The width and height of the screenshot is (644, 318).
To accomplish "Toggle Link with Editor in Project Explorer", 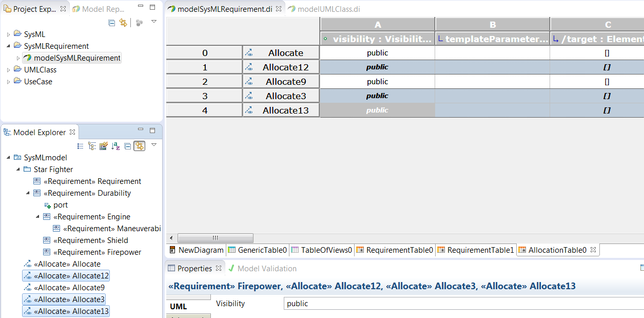I will (x=123, y=23).
